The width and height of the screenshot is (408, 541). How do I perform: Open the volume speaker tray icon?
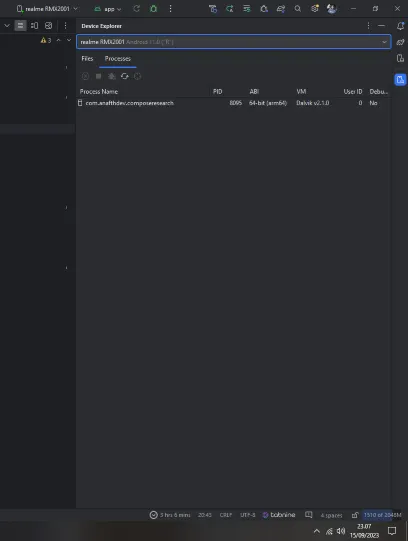341,531
